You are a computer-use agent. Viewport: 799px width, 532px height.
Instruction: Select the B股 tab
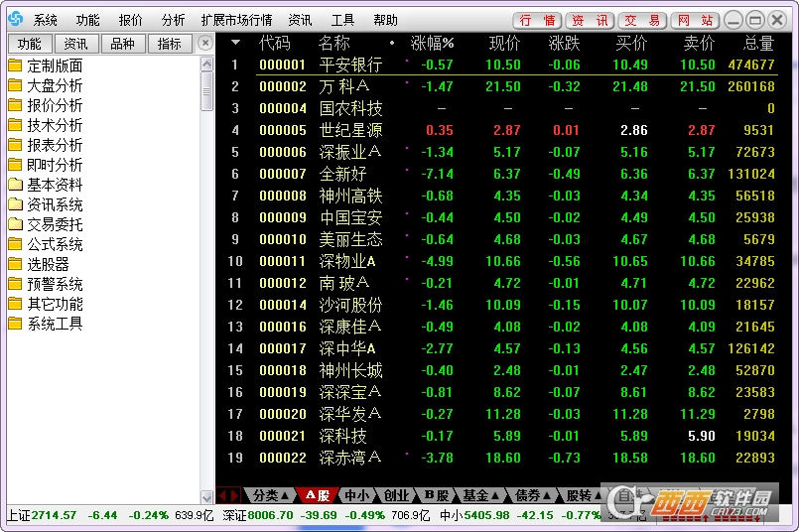coord(437,495)
